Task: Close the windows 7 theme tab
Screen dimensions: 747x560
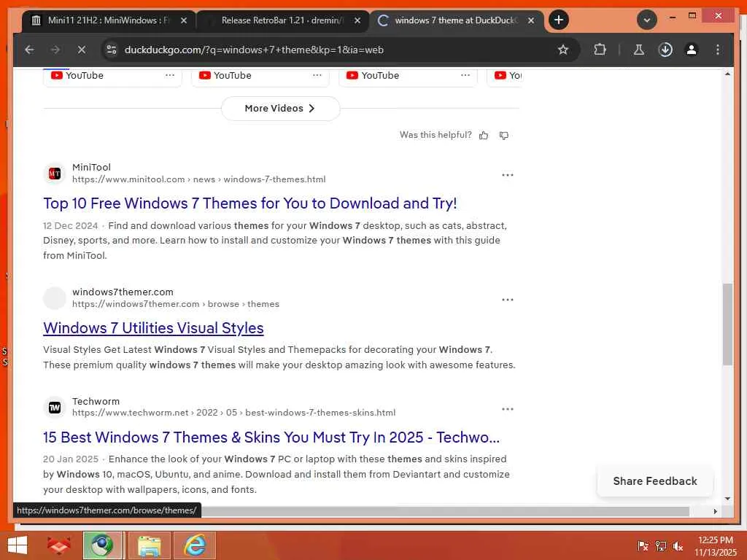Action: click(x=531, y=20)
